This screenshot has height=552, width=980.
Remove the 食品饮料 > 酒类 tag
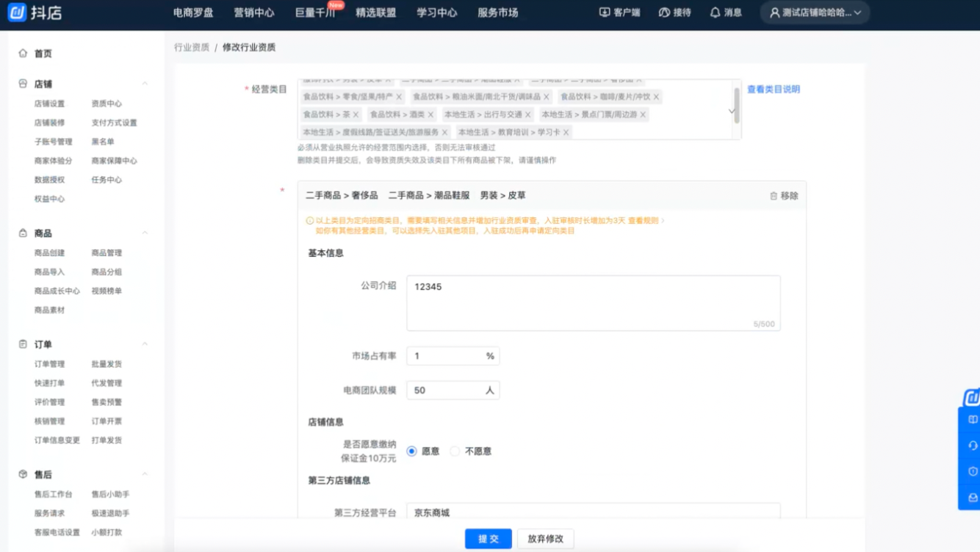[x=430, y=115]
